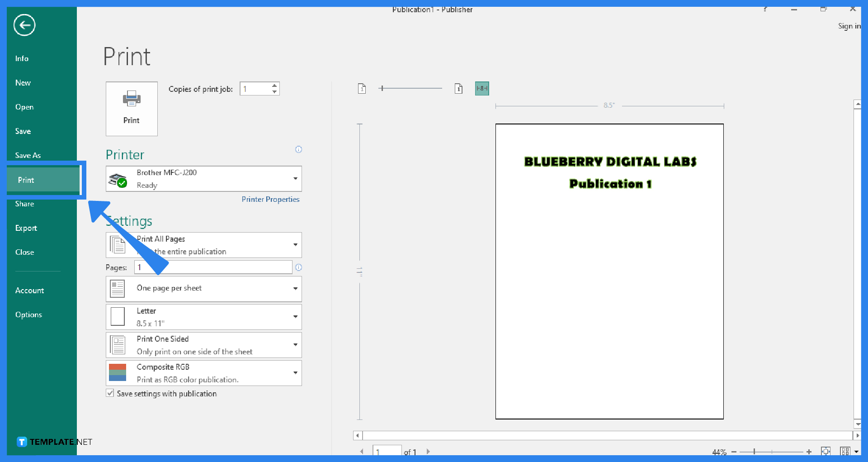Image resolution: width=868 pixels, height=462 pixels.
Task: Open the Brother MFC-J200 printer dropdown
Action: [x=296, y=178]
